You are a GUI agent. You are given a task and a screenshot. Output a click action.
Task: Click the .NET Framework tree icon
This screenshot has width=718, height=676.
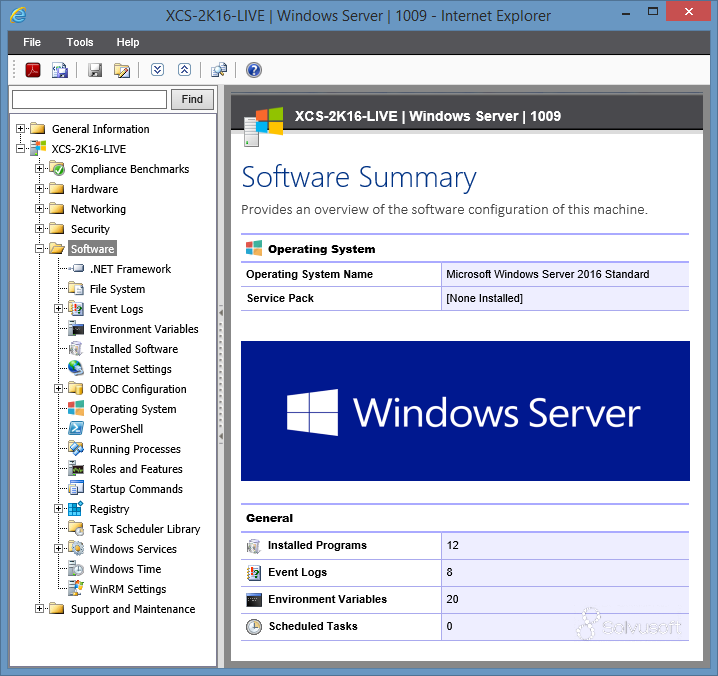[76, 268]
